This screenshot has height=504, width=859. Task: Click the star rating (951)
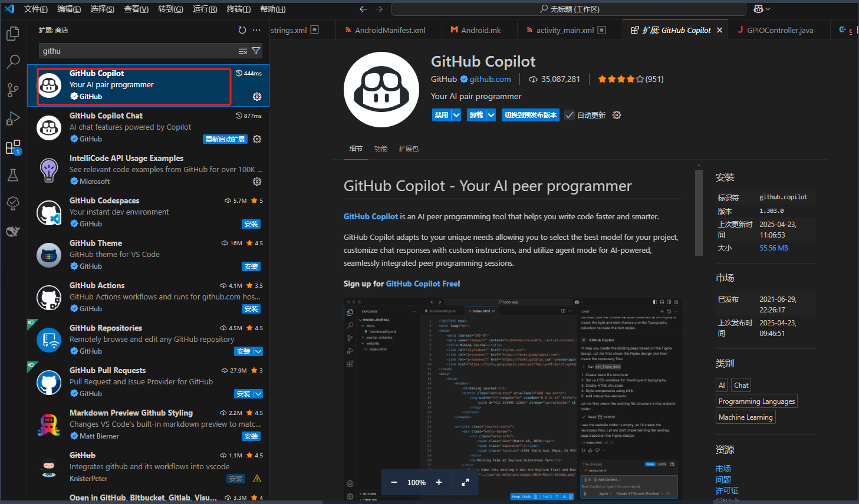(630, 79)
